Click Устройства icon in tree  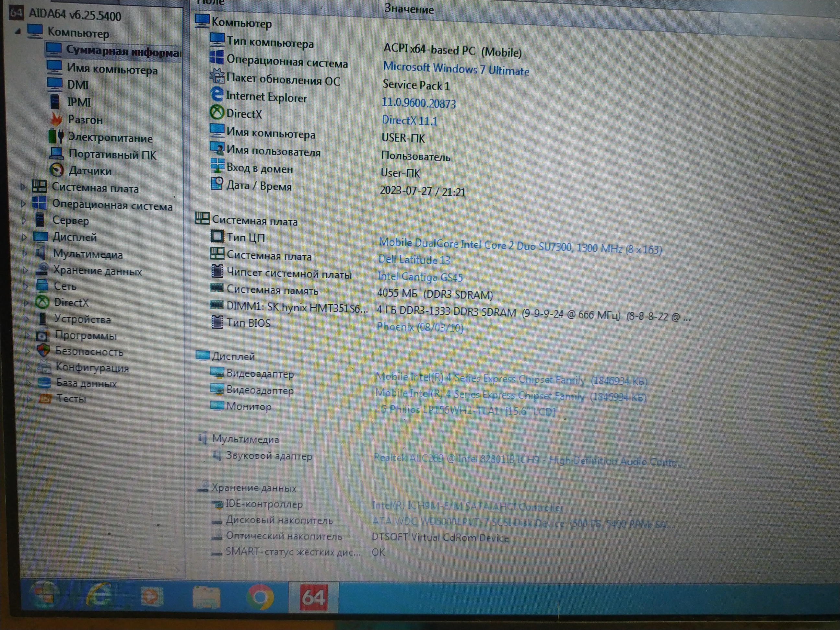[43, 319]
